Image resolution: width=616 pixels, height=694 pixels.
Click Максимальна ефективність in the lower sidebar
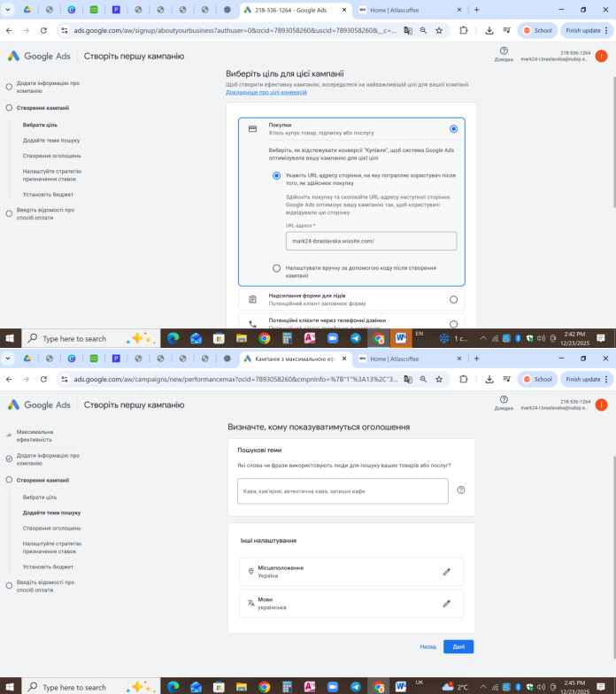point(35,436)
